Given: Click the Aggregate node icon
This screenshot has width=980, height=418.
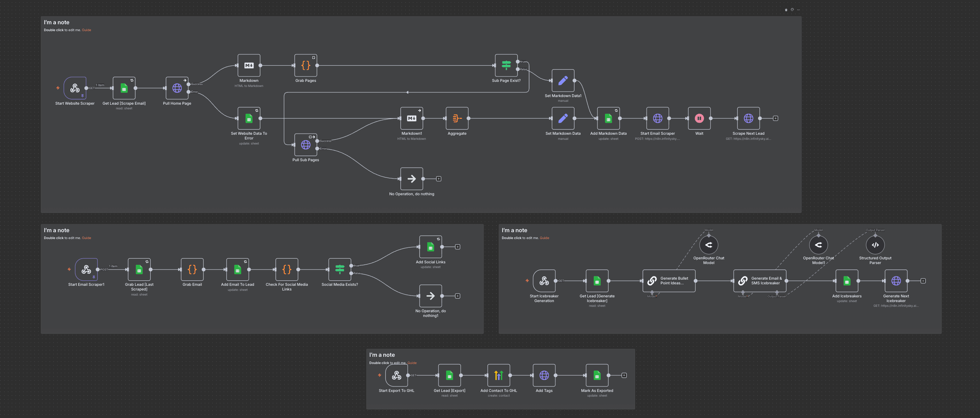Looking at the screenshot, I should click(457, 118).
